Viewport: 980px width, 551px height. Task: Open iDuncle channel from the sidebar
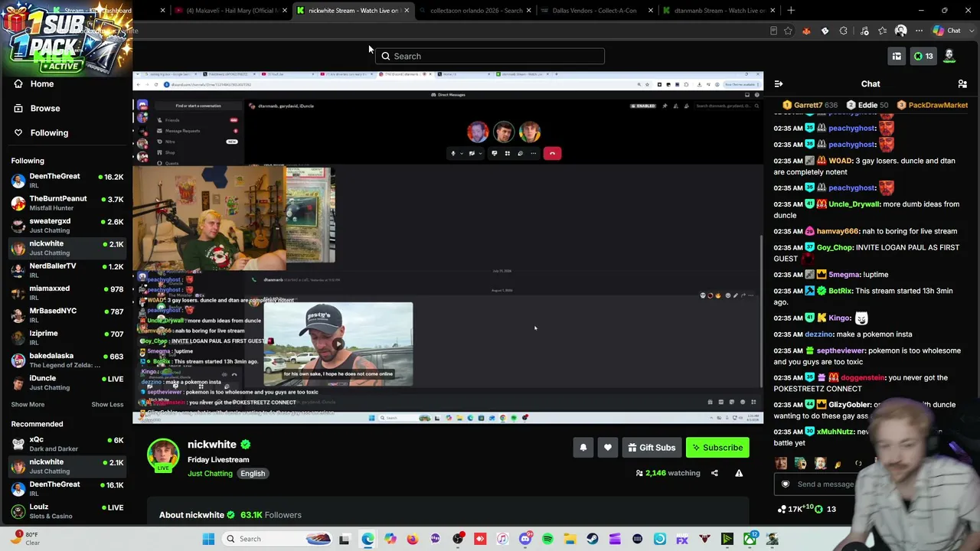coord(67,382)
